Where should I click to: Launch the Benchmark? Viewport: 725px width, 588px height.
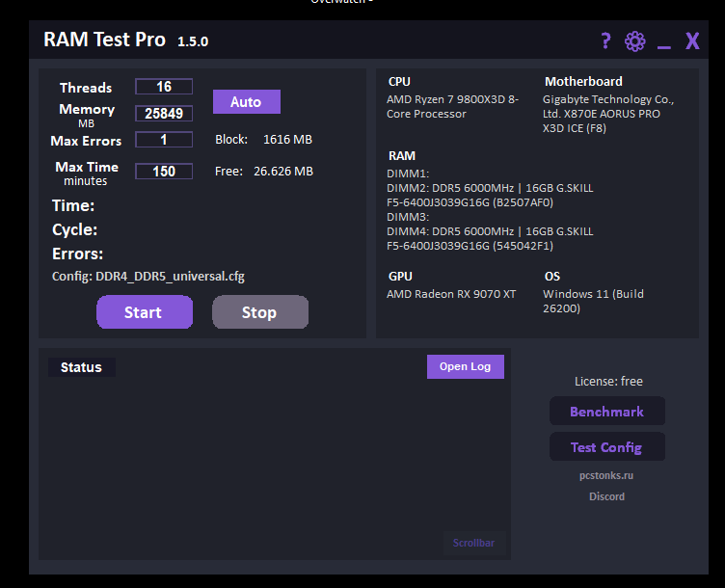pos(607,412)
